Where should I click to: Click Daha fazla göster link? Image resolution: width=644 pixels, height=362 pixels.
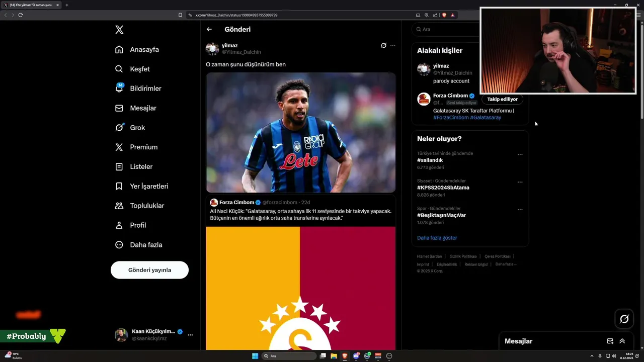tap(437, 238)
